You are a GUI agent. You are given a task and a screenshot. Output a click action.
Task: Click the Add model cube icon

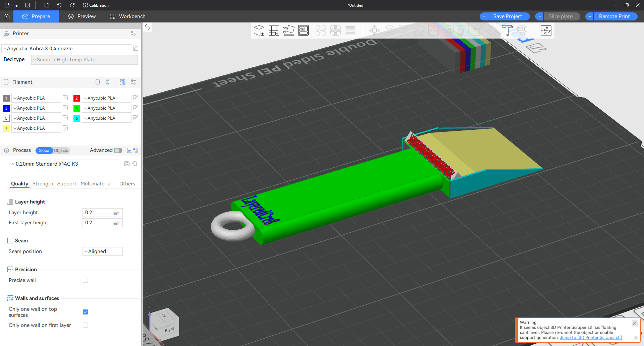point(259,31)
